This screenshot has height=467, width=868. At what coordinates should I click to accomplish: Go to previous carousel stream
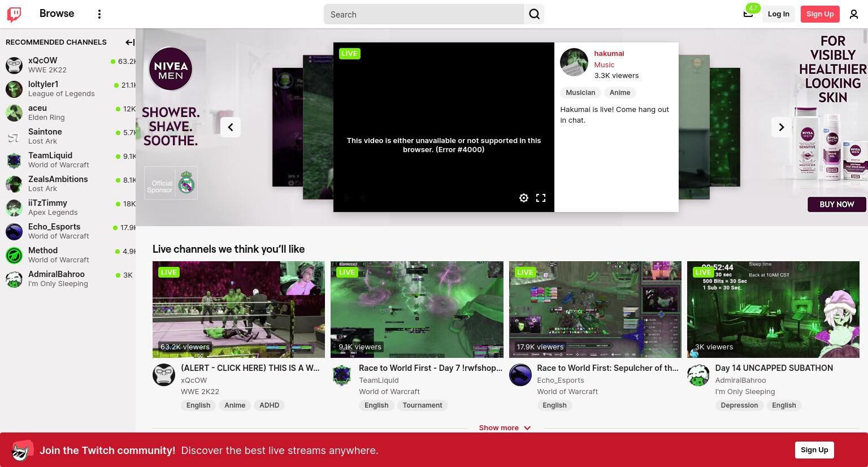click(x=231, y=127)
